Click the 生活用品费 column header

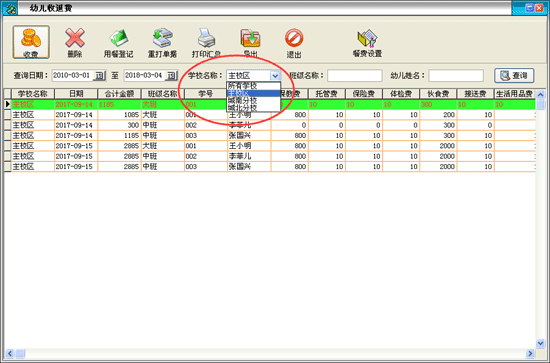[x=515, y=94]
